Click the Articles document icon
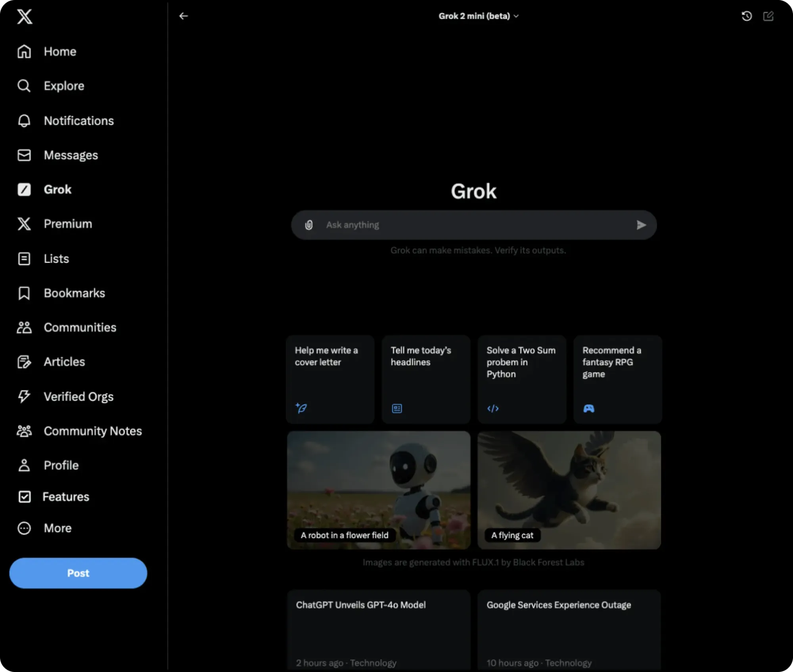 coord(24,361)
